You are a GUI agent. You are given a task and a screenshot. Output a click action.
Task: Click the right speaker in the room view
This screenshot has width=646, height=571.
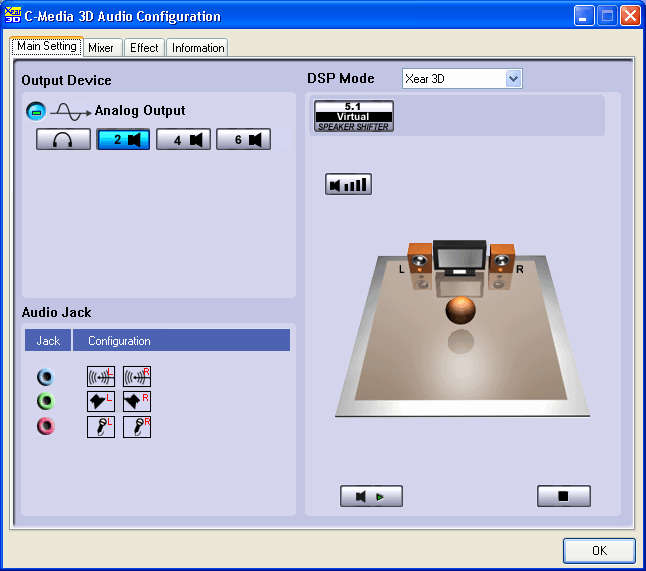click(502, 258)
